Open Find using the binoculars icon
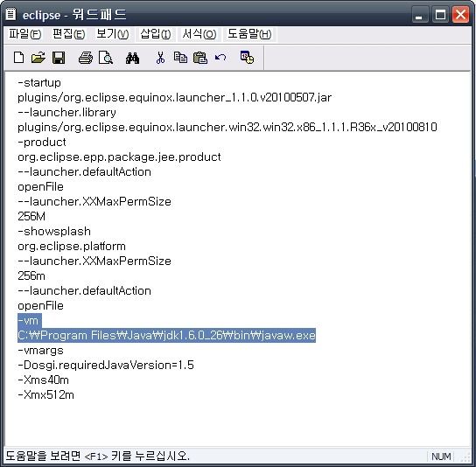476x467 pixels. pyautogui.click(x=132, y=58)
